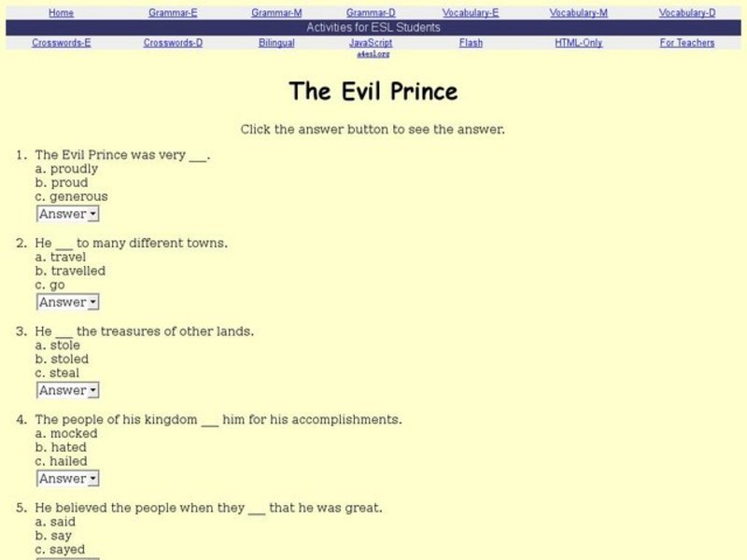Open the Answer dropdown for question 4
Screen dimensions: 747x560
65,478
